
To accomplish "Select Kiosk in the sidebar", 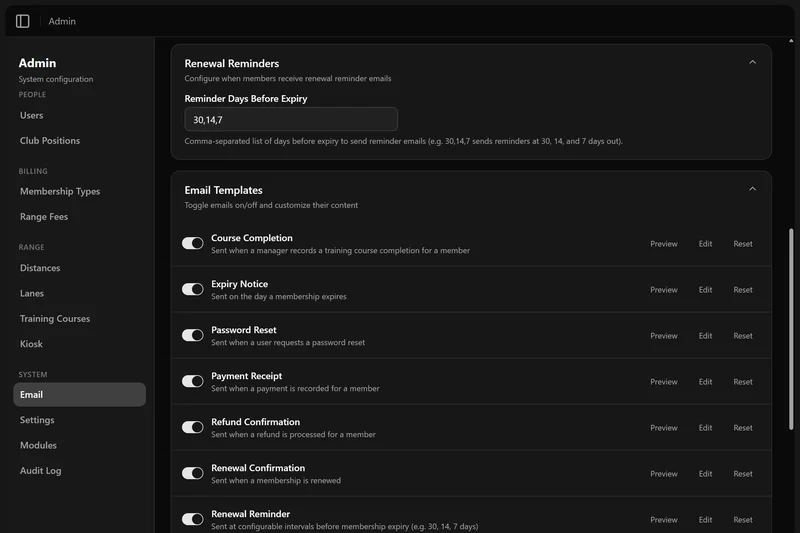I will [79, 344].
